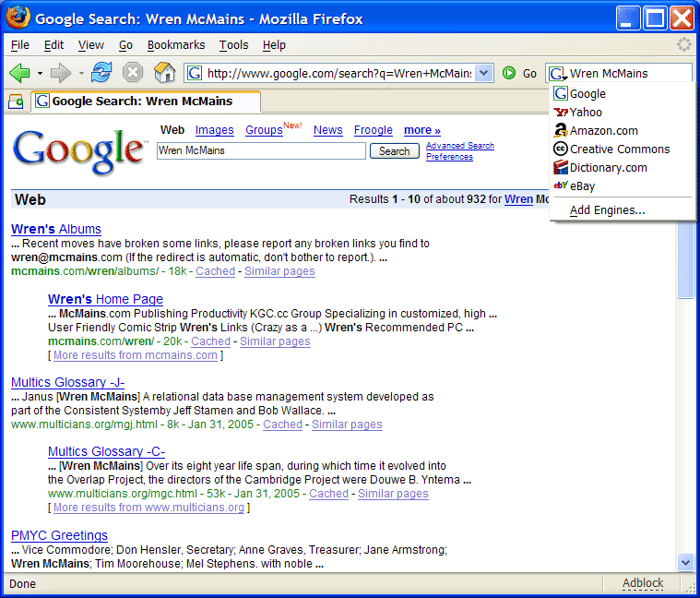Open the News search link
The image size is (700, 598).
pyautogui.click(x=327, y=130)
